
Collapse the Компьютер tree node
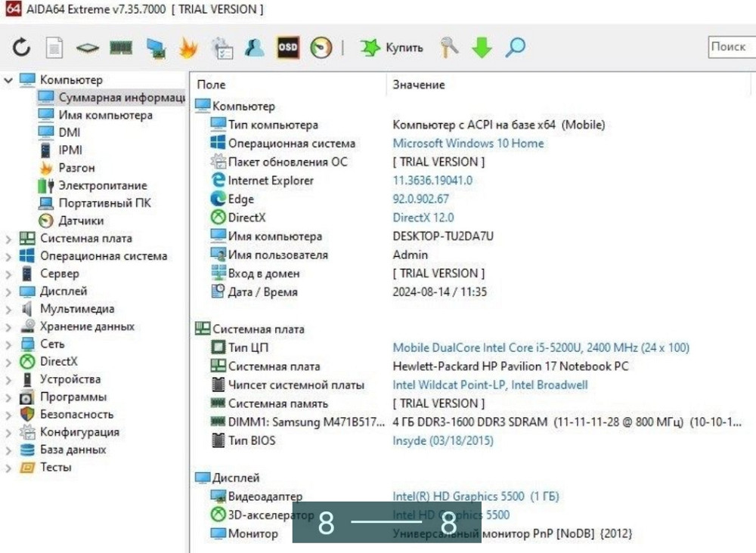tap(8, 80)
